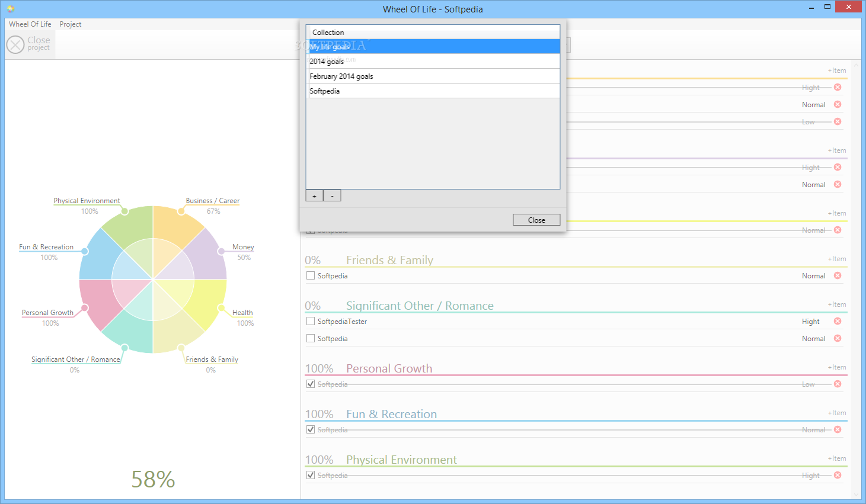Click the Significant Other / Romance section heading
866x504 pixels.
point(420,306)
